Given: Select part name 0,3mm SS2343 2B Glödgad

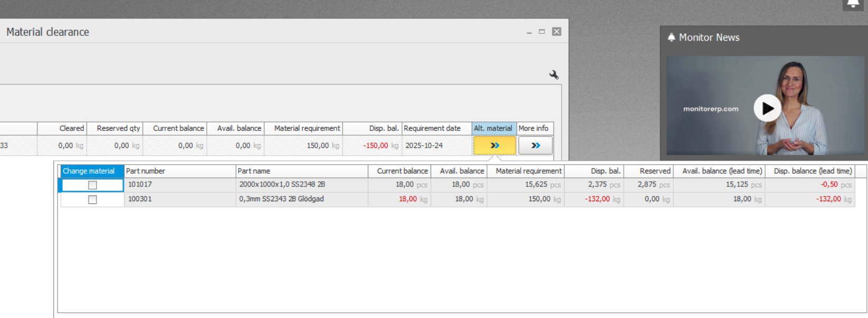Looking at the screenshot, I should [281, 199].
